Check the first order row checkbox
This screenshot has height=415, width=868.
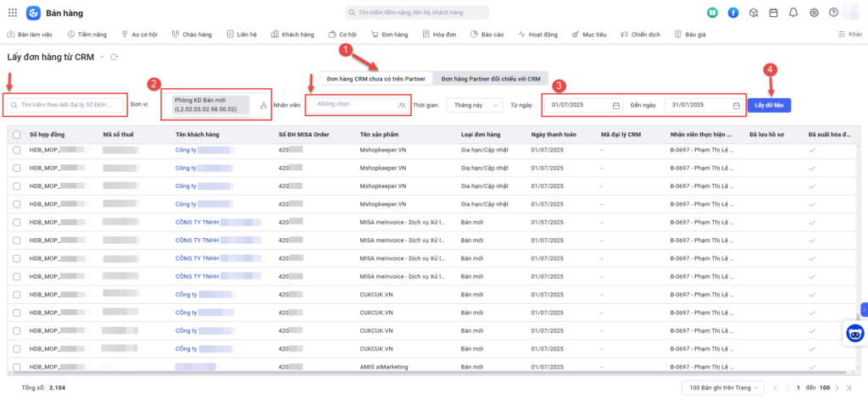coord(17,150)
